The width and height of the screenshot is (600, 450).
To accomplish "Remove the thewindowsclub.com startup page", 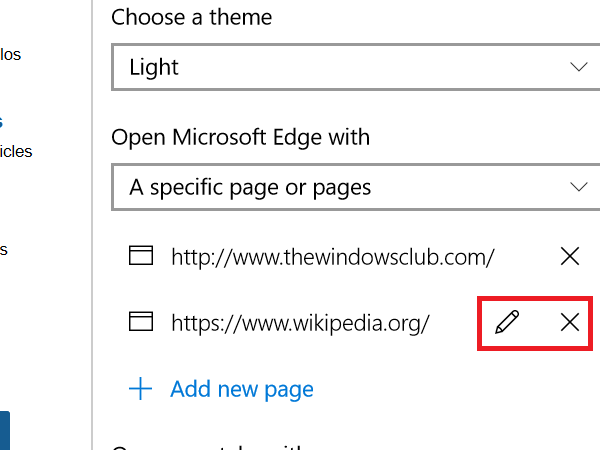I will [x=570, y=256].
